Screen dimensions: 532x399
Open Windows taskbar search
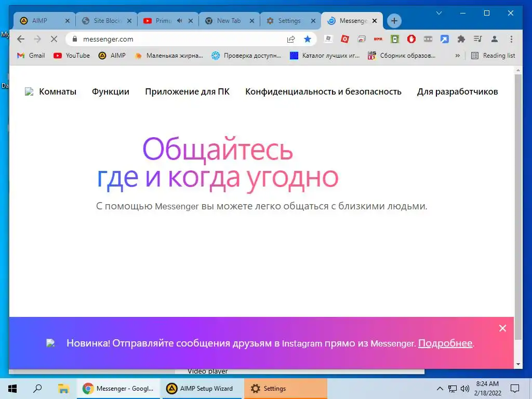(x=37, y=389)
